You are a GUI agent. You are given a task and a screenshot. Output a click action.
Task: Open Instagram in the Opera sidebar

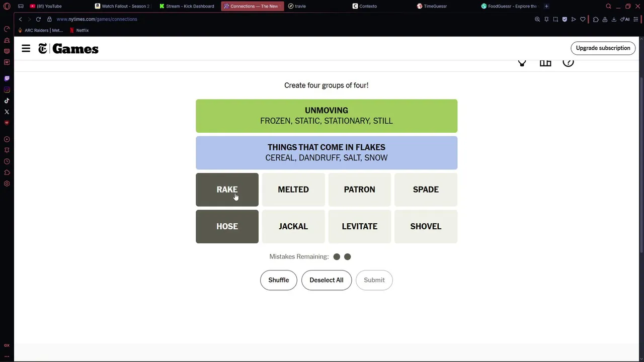(x=7, y=89)
